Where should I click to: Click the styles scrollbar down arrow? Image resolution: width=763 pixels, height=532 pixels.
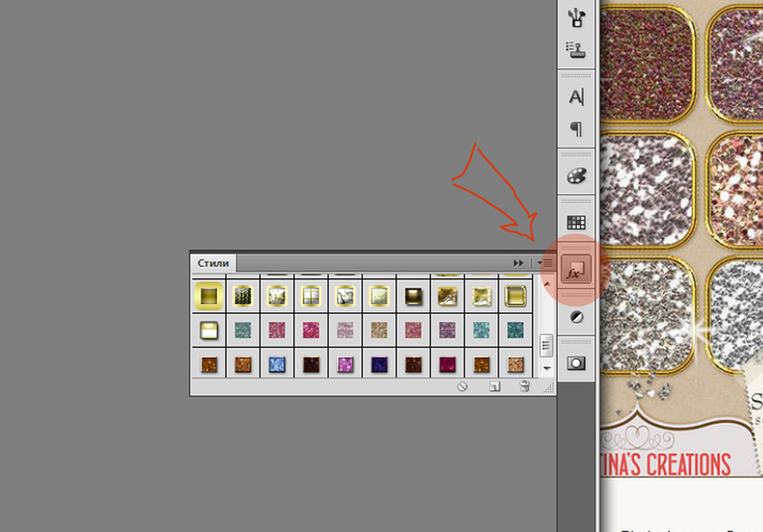coord(547,369)
